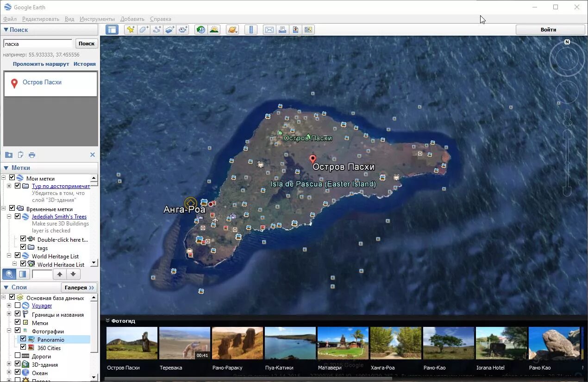Show sunlight across the landscape icon
This screenshot has height=382, width=588.
click(214, 30)
